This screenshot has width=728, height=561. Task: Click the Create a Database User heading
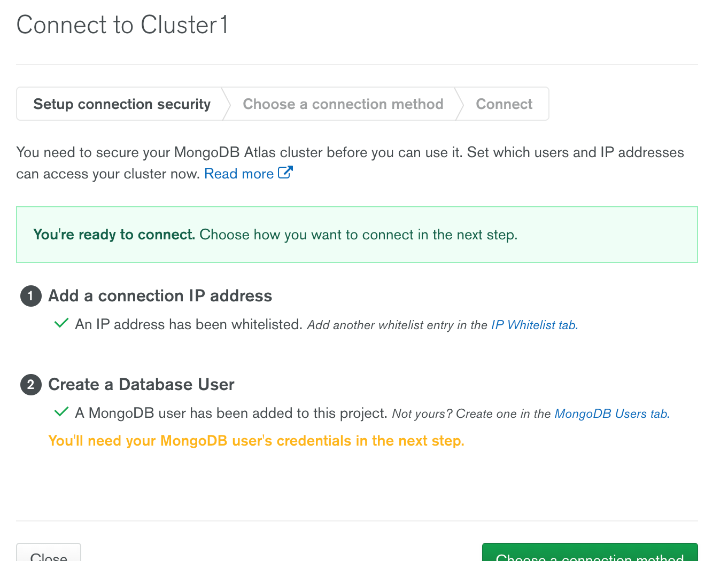coord(141,385)
